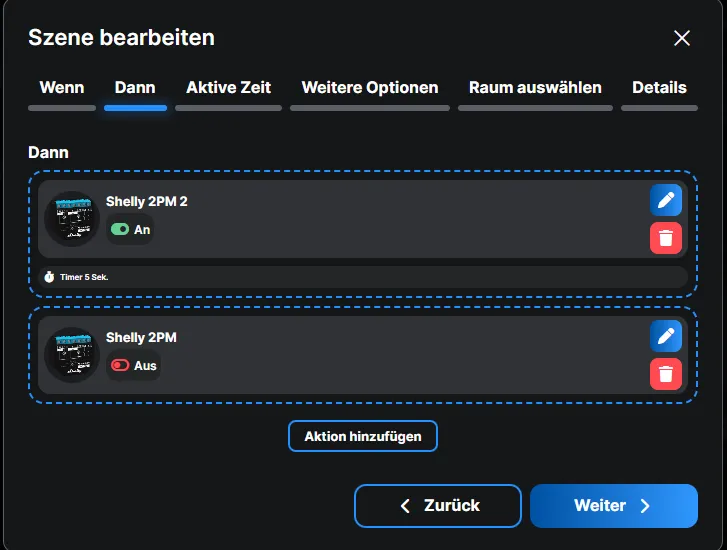Click the Timer 5 Sek. bar
This screenshot has height=550, width=727.
click(363, 277)
